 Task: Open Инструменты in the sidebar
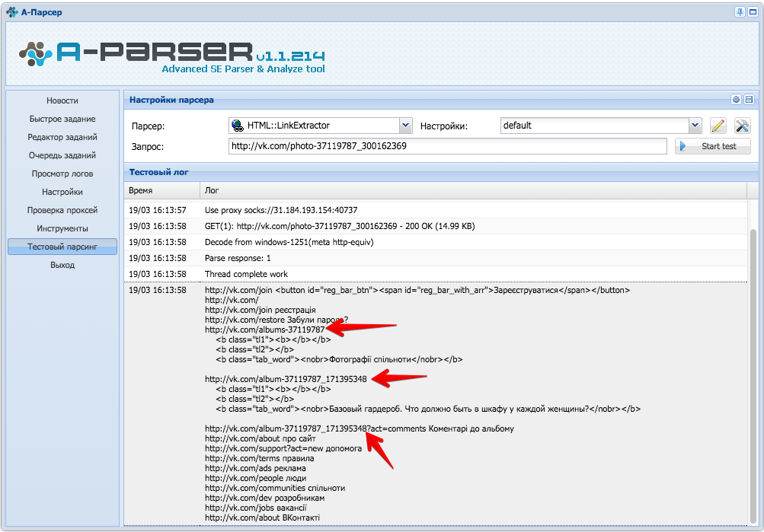click(62, 228)
